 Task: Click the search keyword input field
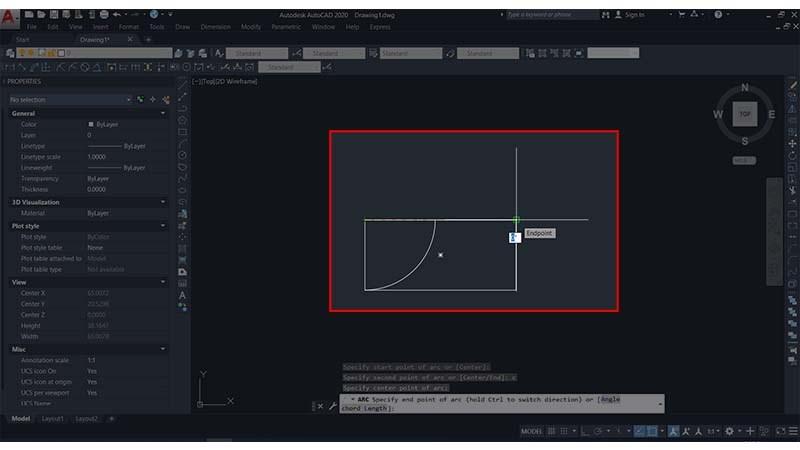552,15
